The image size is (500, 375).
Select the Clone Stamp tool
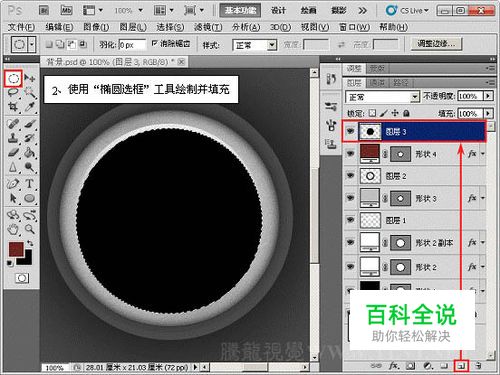click(x=13, y=138)
